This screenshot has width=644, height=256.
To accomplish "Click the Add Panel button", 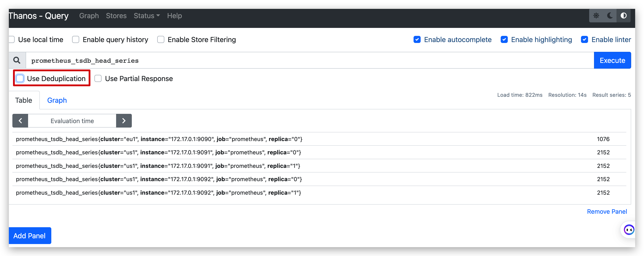I will (30, 236).
